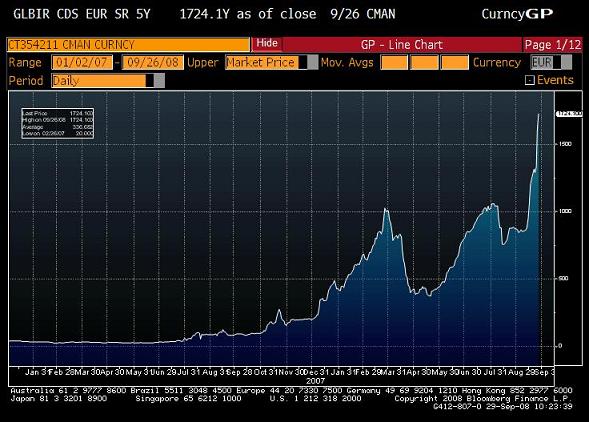Click the first moving average box
Screen dimensions: 589x422
[x=394, y=62]
